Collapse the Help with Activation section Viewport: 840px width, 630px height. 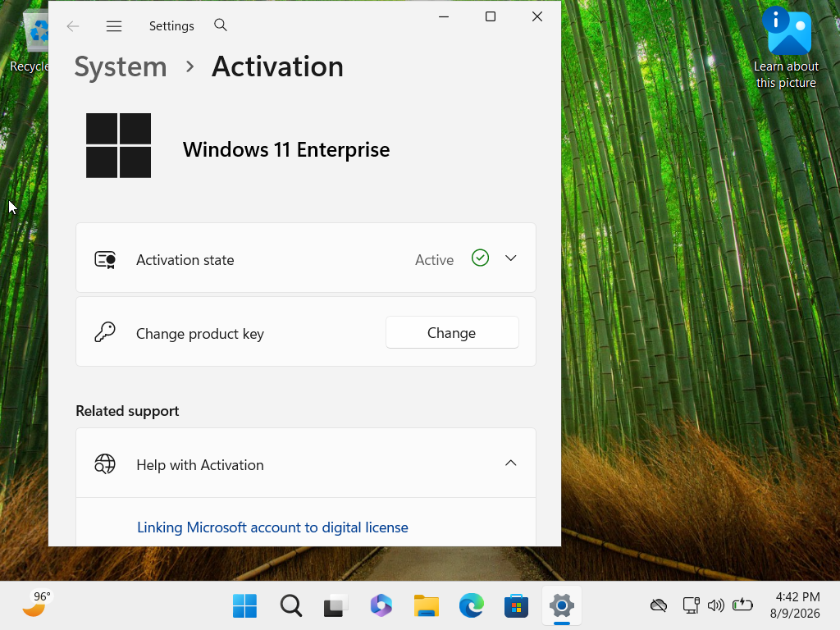pyautogui.click(x=510, y=463)
